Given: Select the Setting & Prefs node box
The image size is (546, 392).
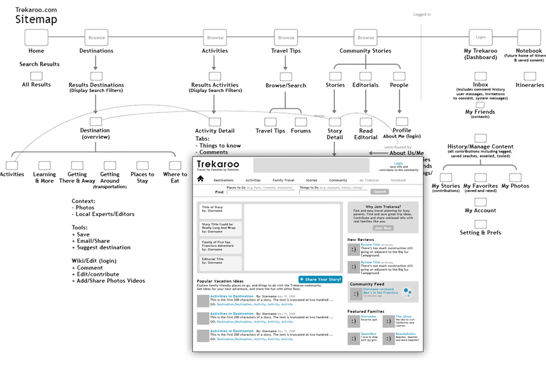Looking at the screenshot, I should tap(480, 224).
